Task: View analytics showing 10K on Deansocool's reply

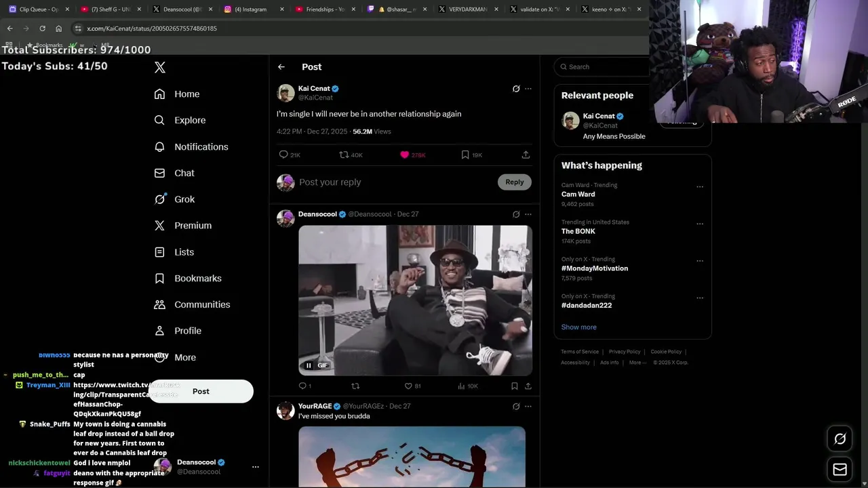Action: coord(468,386)
